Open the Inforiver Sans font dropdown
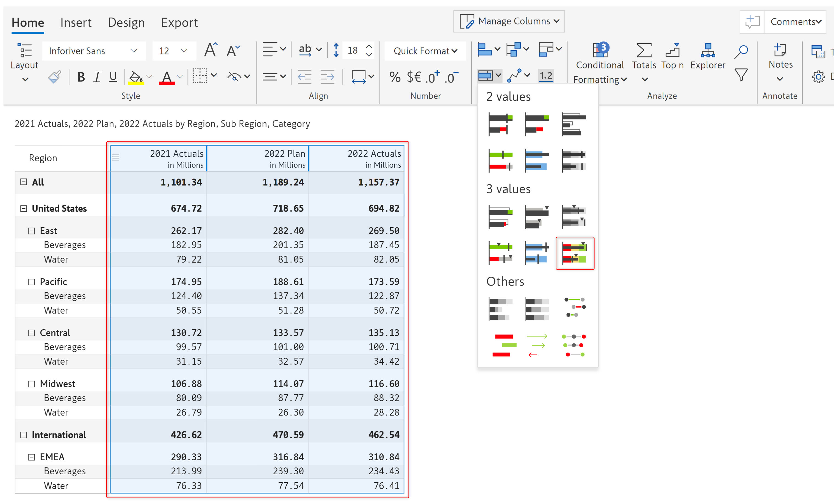This screenshot has height=504, width=834. pyautogui.click(x=93, y=51)
